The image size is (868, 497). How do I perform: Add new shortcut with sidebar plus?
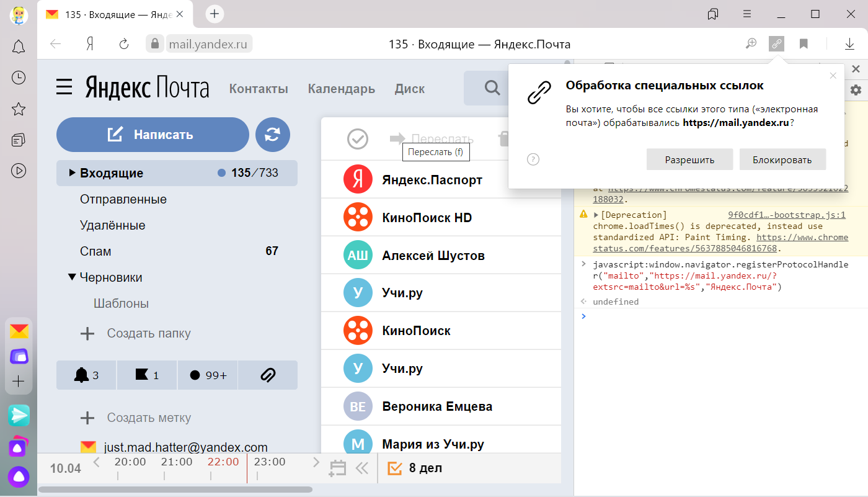pyautogui.click(x=19, y=381)
